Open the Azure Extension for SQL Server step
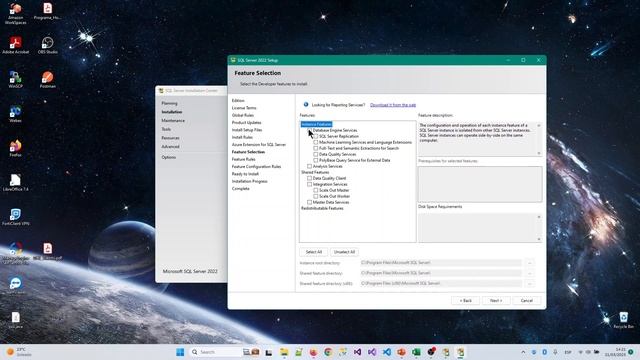 click(x=259, y=144)
